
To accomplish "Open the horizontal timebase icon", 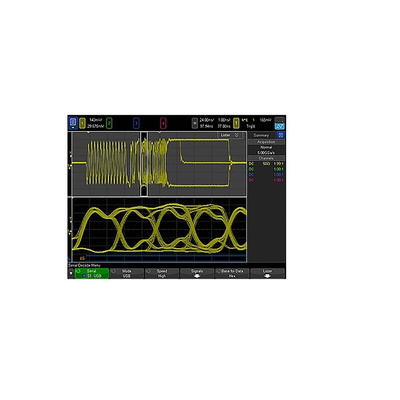I will click(195, 123).
